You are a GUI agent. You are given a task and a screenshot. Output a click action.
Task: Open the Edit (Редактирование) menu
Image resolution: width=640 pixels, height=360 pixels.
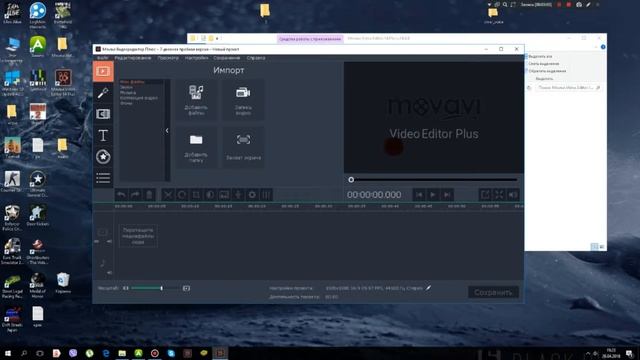point(133,58)
